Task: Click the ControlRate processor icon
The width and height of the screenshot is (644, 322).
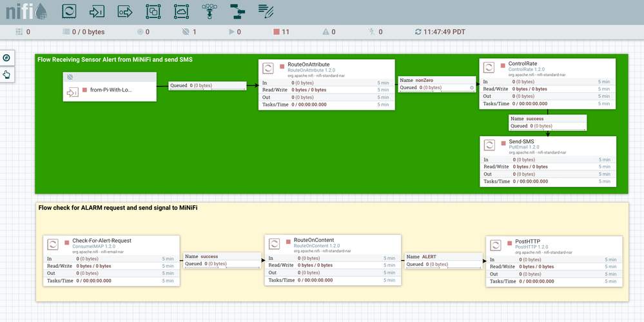Action: click(x=489, y=68)
